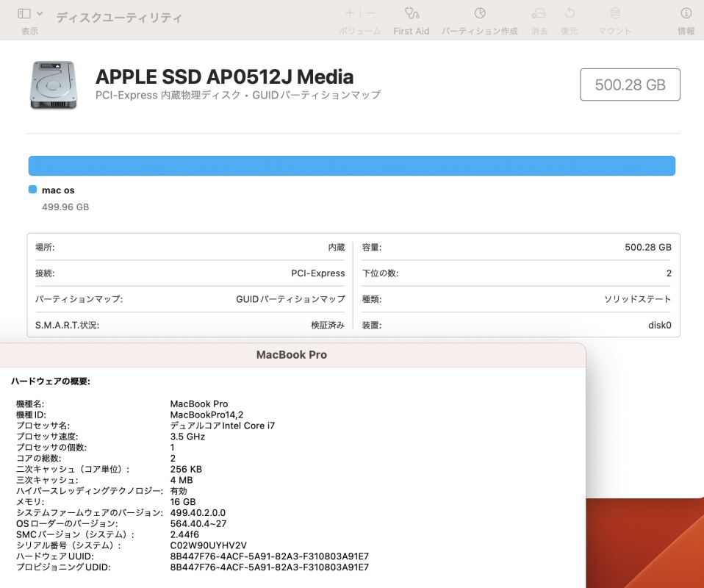Click the ディスクユーティリティ window title

119,18
